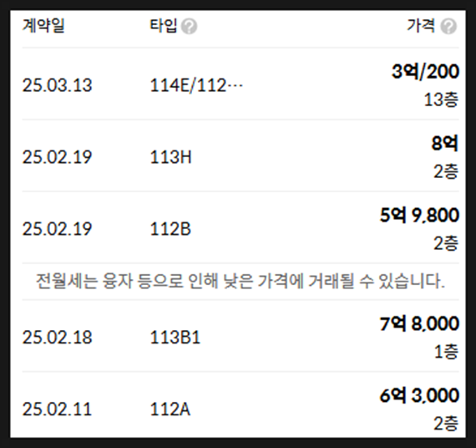Click the 3억/200 price

pos(425,72)
